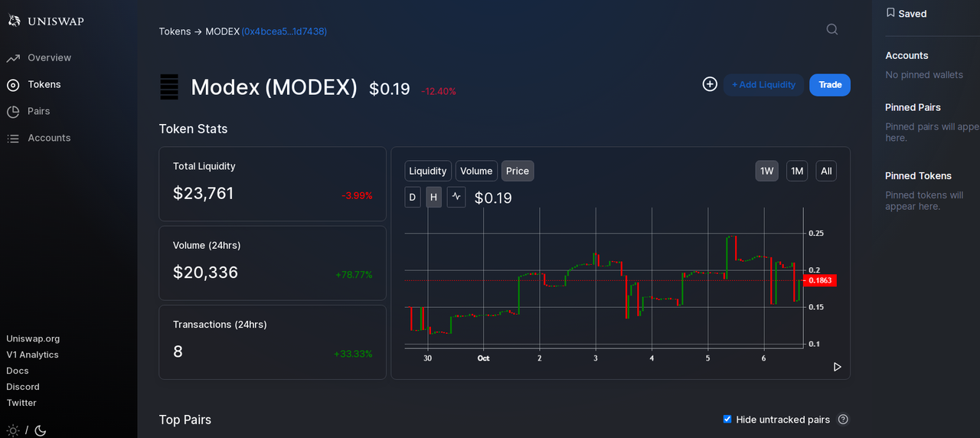Screen dimensions: 980x438
Task: Open the token contract address link
Action: click(284, 31)
